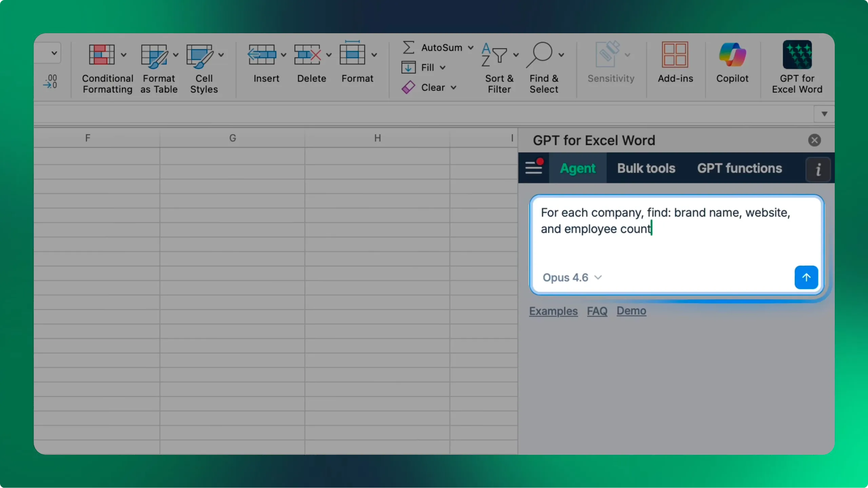Image resolution: width=868 pixels, height=488 pixels.
Task: Expand the formula bar arrow
Action: [824, 114]
